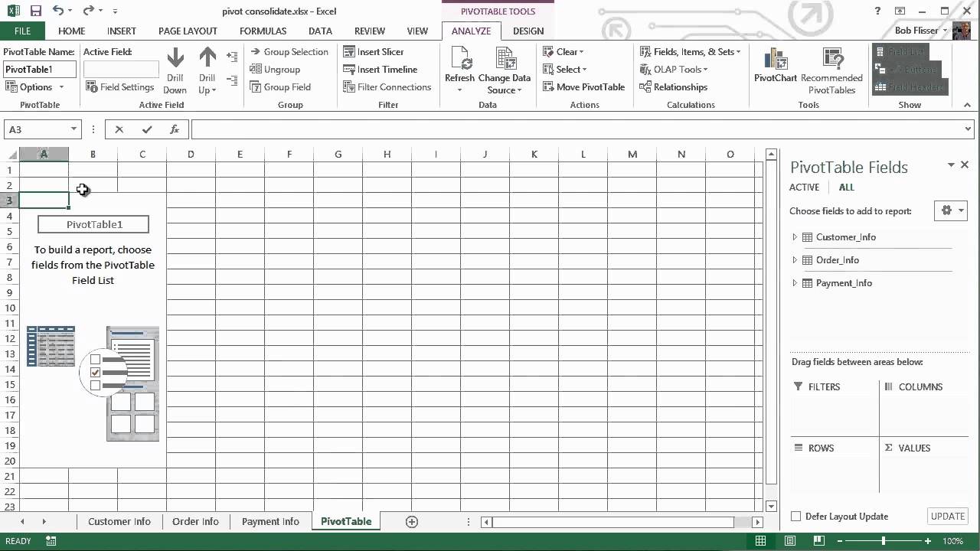Click the PivotTable Name input field

click(40, 70)
